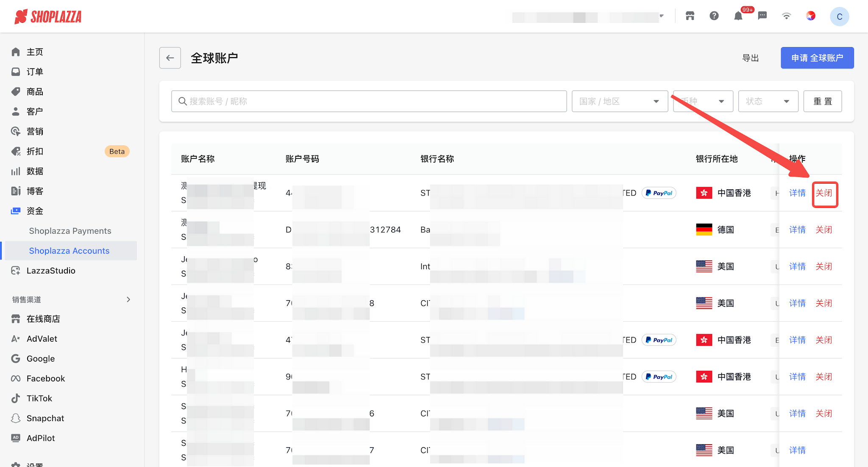Screen dimensions: 868x467
Task: Open the help question mark icon
Action: point(714,16)
